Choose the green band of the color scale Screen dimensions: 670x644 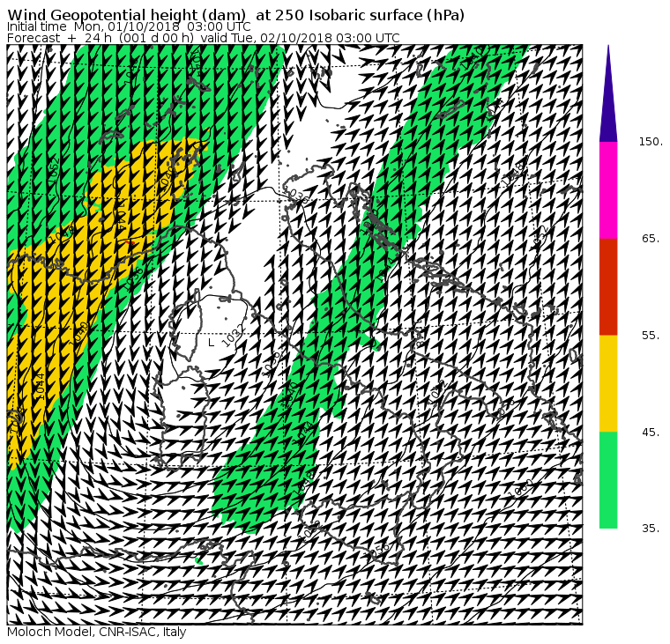coord(608,480)
